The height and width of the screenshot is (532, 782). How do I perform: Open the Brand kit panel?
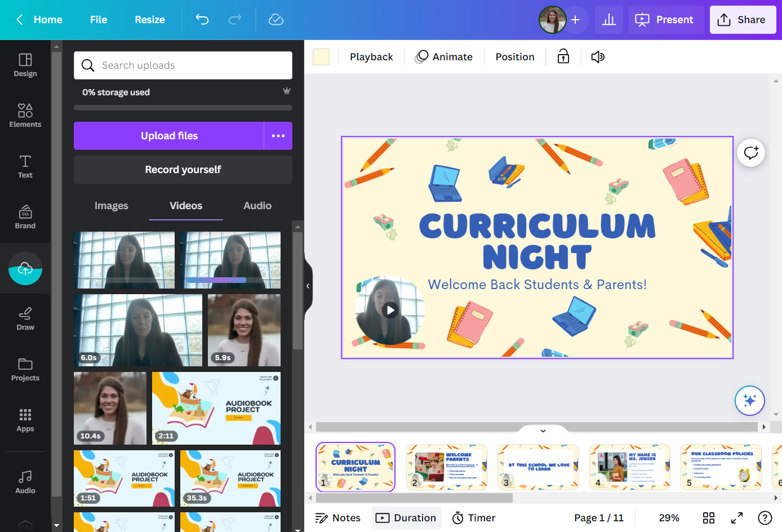pos(25,218)
